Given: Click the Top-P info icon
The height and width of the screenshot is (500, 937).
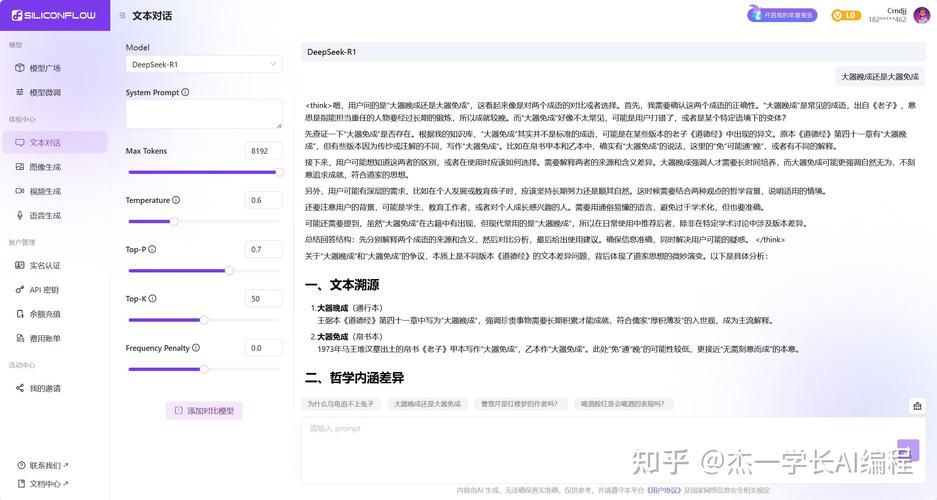Looking at the screenshot, I should 152,249.
